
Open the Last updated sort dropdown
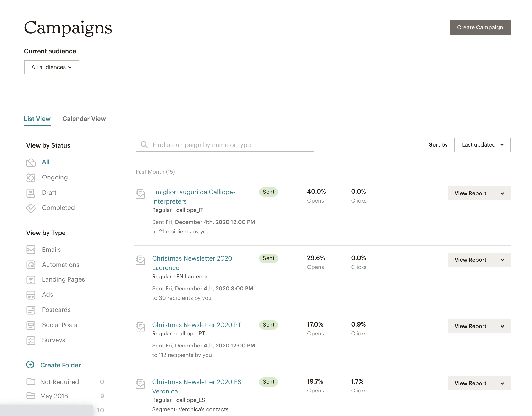(x=482, y=145)
